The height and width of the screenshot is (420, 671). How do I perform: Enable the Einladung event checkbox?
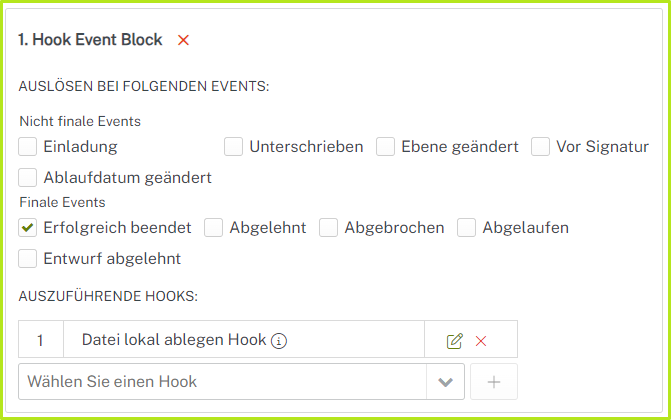tap(28, 147)
